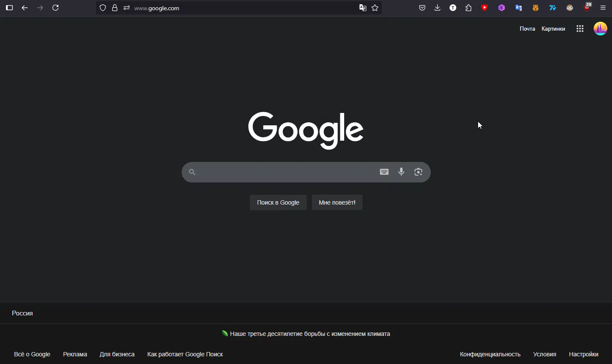This screenshot has height=364, width=612.
Task: Open the monkey with glasses extension
Action: point(570,8)
